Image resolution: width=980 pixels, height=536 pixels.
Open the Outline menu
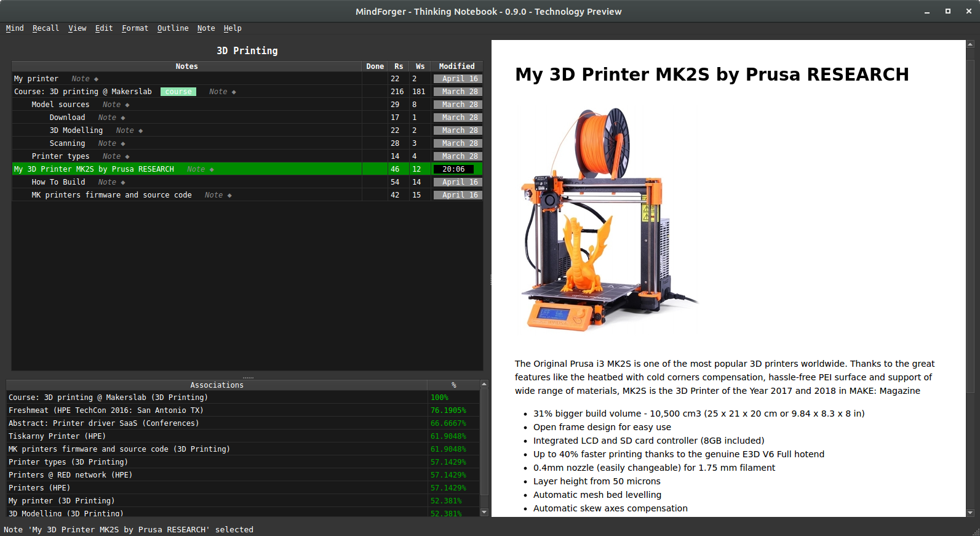173,28
